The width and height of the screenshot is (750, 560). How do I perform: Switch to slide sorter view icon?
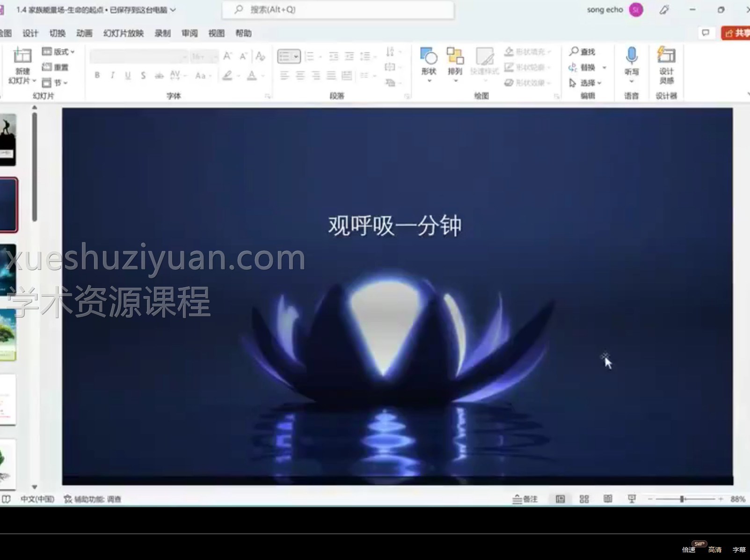(x=583, y=499)
